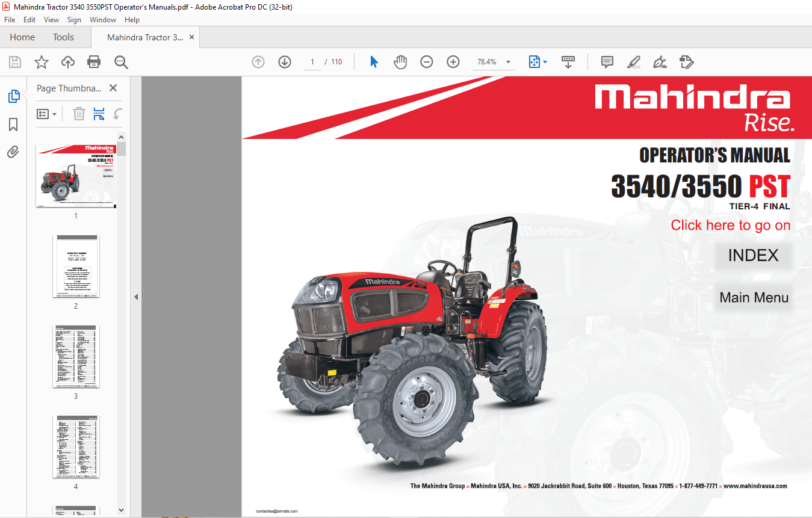
Task: Close the Page Thumbnails panel
Action: click(113, 88)
